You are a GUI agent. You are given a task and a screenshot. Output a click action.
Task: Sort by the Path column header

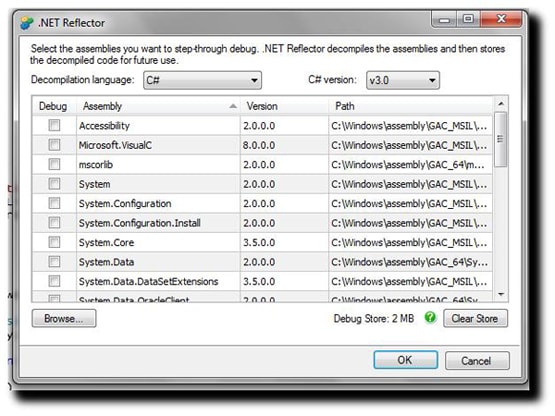point(411,106)
